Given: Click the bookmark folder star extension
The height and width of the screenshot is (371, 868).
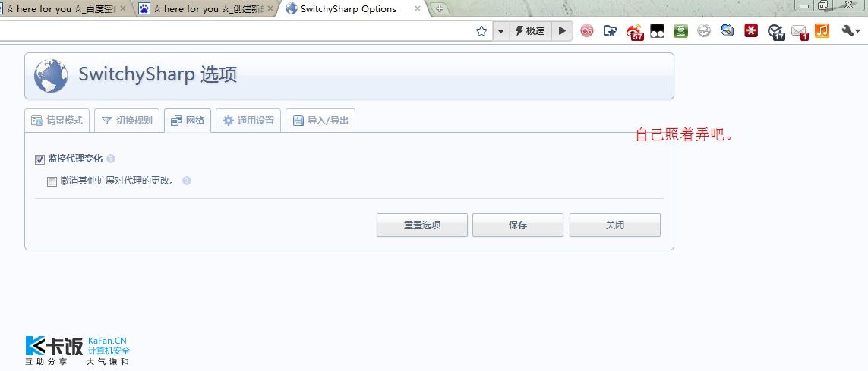Looking at the screenshot, I should (610, 31).
